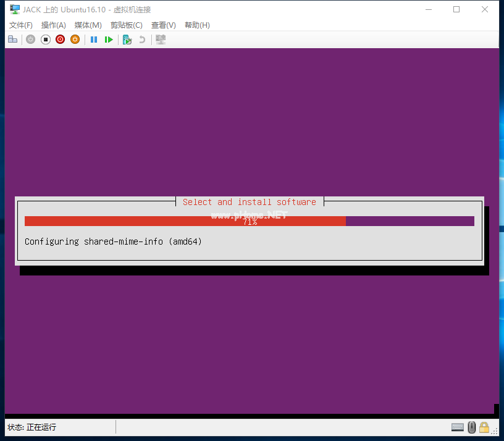The width and height of the screenshot is (504, 441).
Task: Click the mouse status icon in status bar
Action: pos(471,427)
